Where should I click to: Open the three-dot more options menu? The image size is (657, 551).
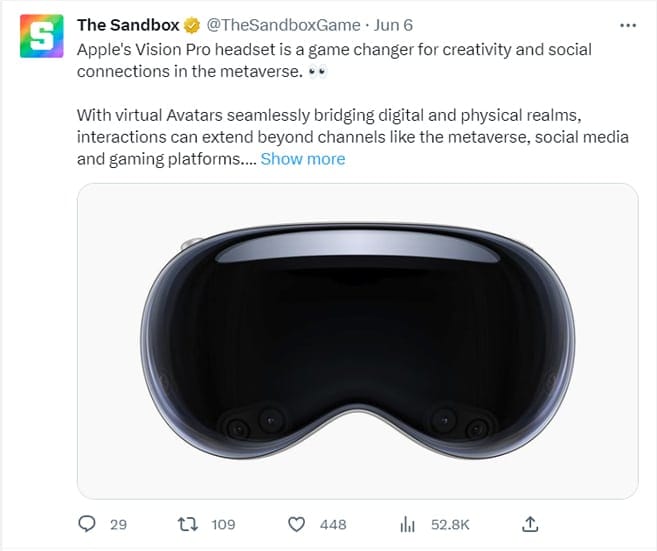click(628, 24)
